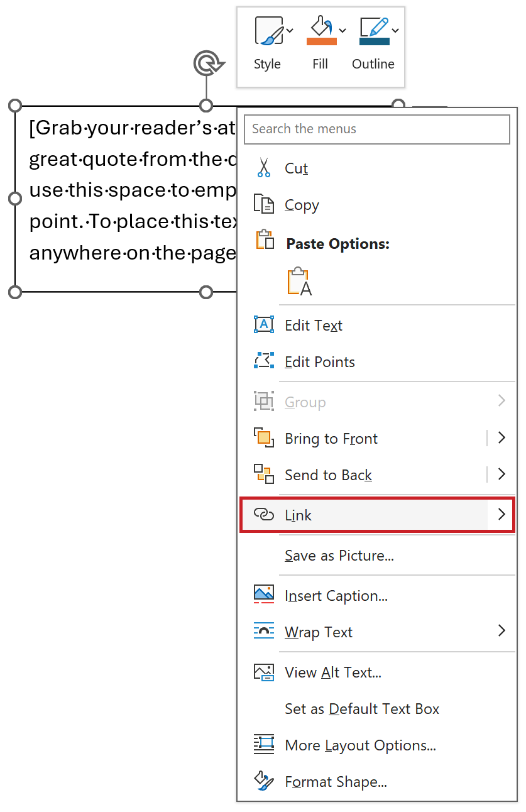Click the Fill paint bucket icon

[x=321, y=27]
